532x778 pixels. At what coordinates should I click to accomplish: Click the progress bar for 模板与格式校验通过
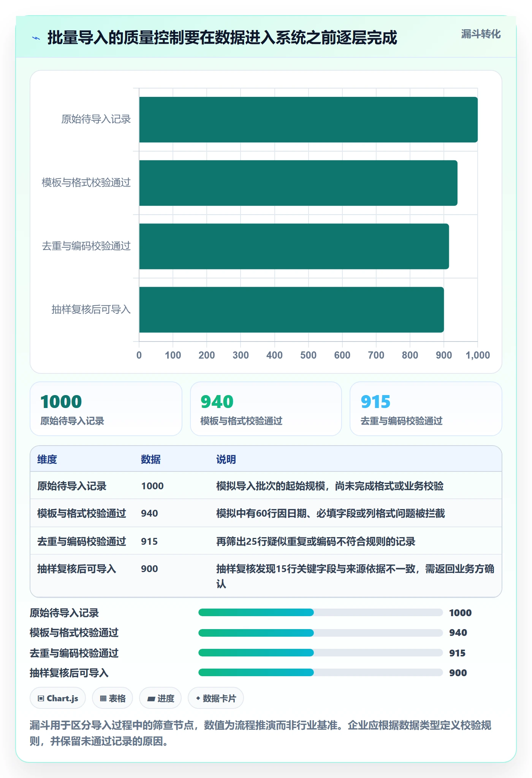pyautogui.click(x=320, y=633)
